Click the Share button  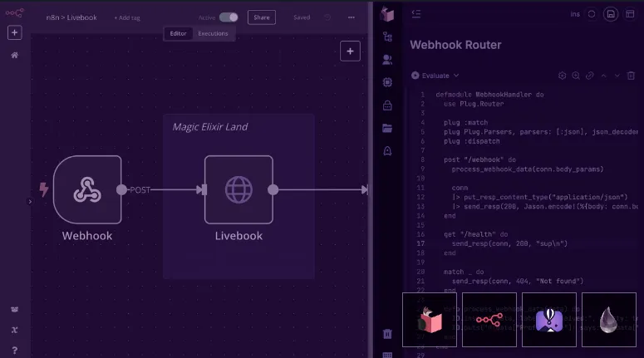pos(262,17)
